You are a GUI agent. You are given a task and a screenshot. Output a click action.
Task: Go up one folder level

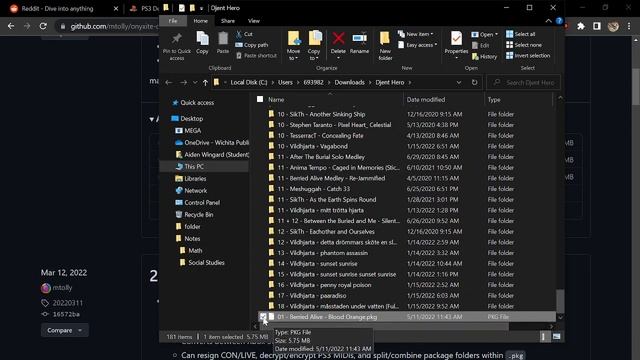point(205,82)
